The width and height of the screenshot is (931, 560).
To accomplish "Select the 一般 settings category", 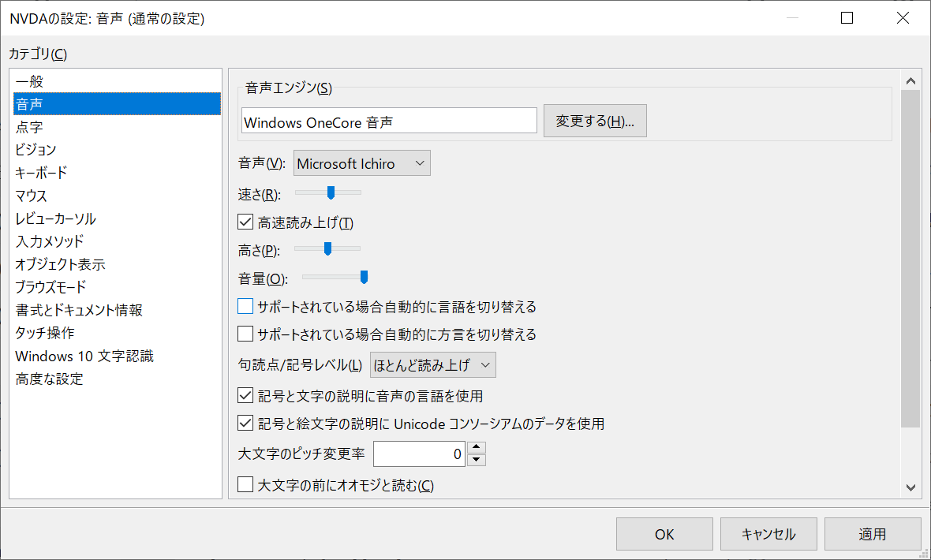I will (x=28, y=80).
